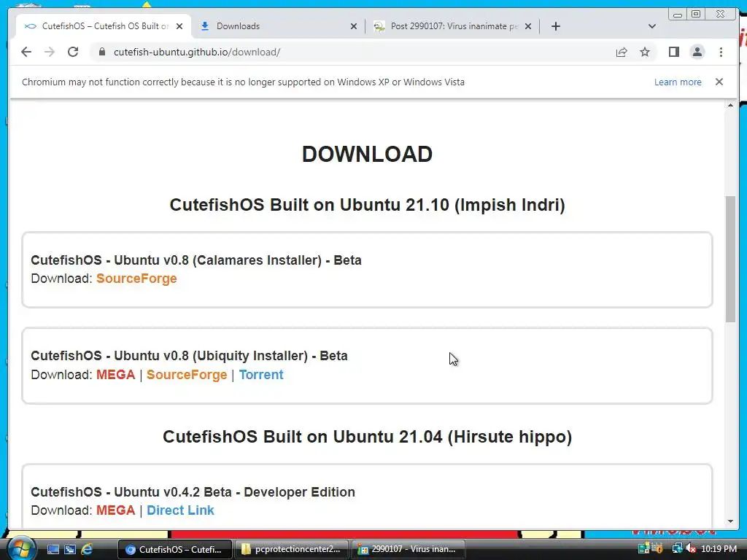
Task: Click the padlock site info icon
Action: 101,52
